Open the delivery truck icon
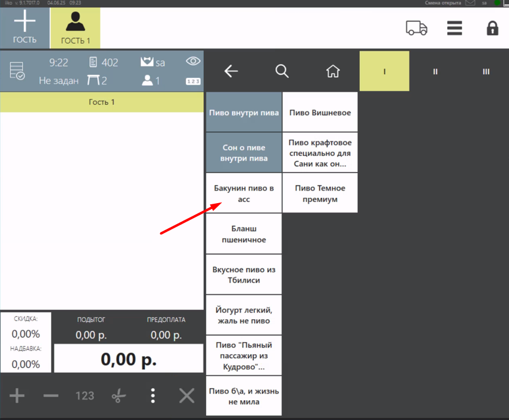509x420 pixels. (x=416, y=28)
